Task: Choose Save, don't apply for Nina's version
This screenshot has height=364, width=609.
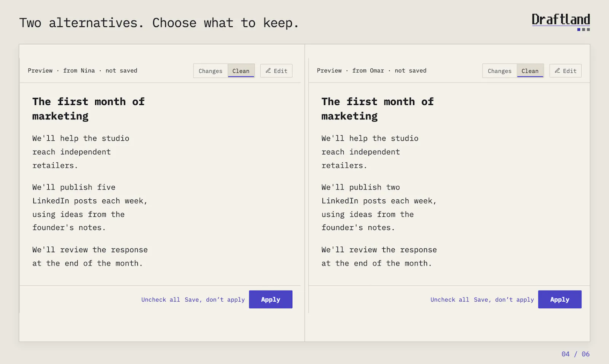Action: pos(215,300)
